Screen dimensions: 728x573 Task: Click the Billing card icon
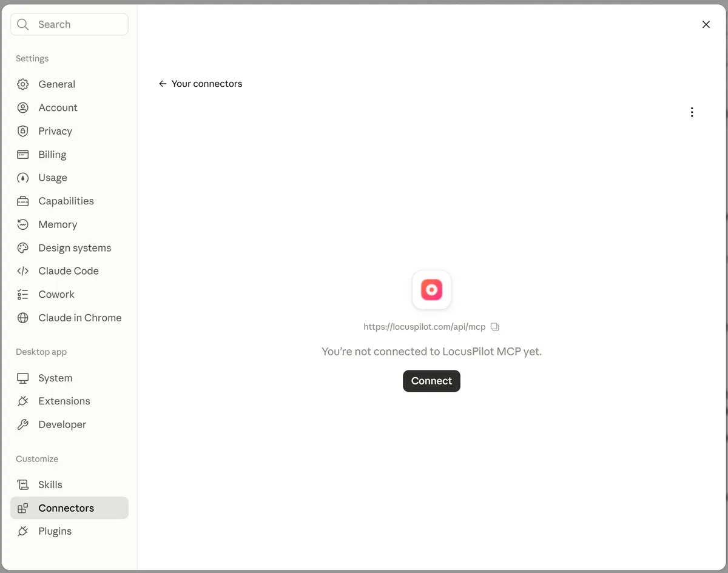[23, 155]
